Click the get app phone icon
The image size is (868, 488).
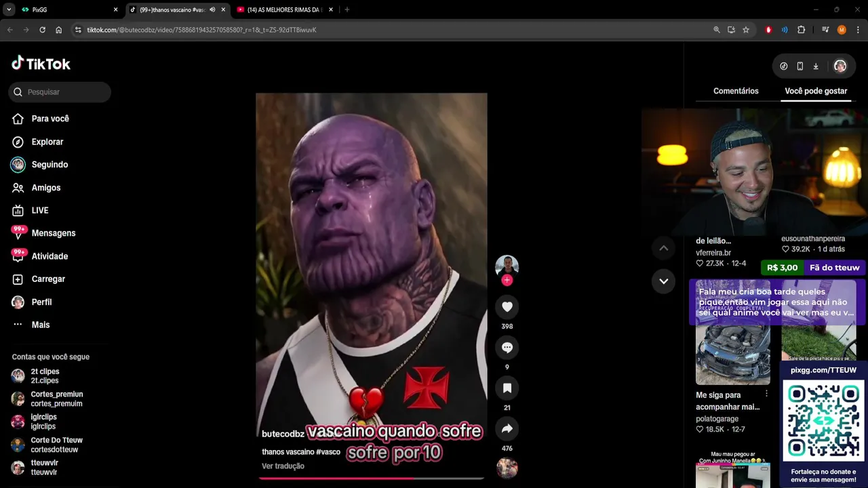[800, 66]
